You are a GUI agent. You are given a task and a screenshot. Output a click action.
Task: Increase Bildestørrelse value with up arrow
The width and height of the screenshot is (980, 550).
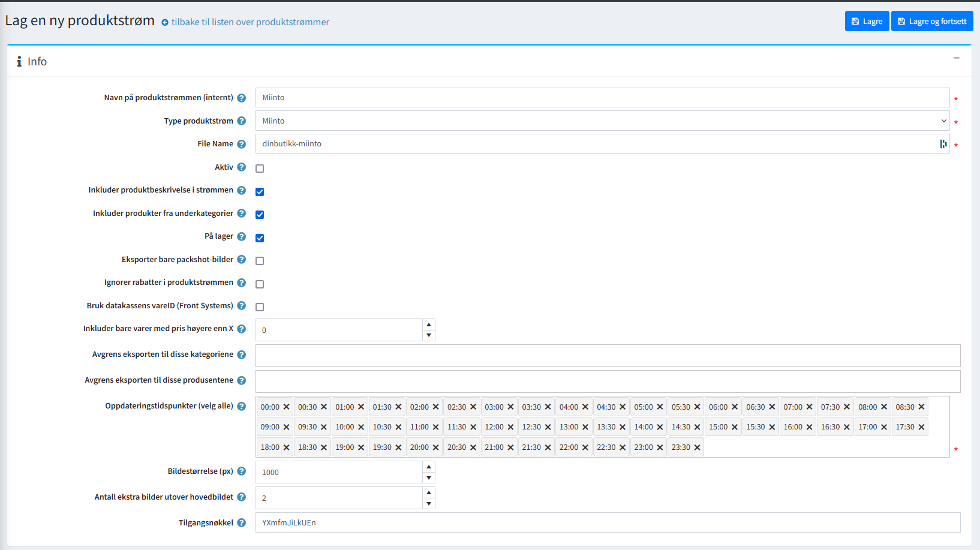(x=428, y=467)
